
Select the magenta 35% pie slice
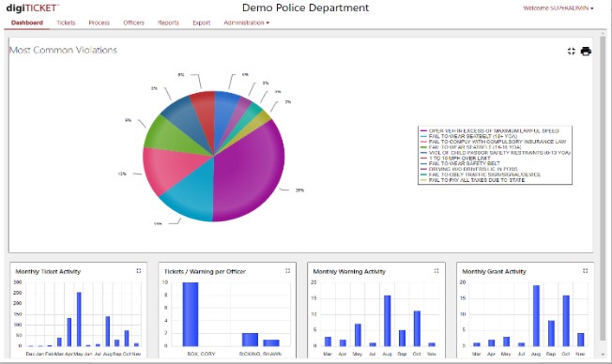(250, 172)
